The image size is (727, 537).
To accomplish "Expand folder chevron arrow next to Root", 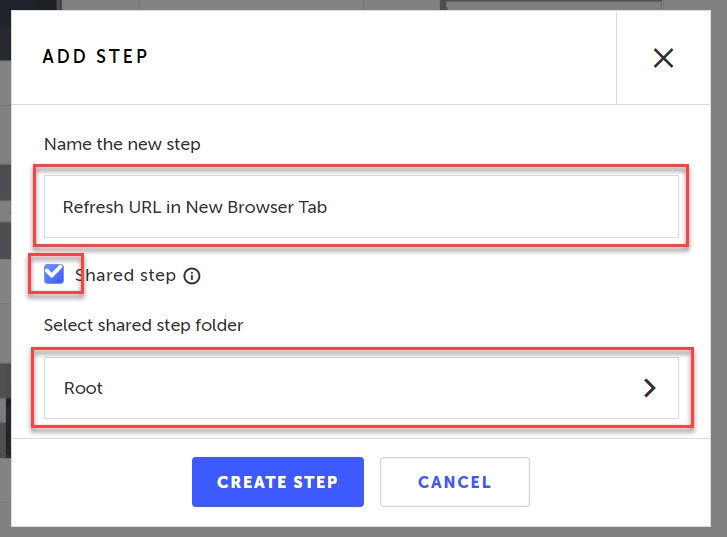I will (650, 388).
